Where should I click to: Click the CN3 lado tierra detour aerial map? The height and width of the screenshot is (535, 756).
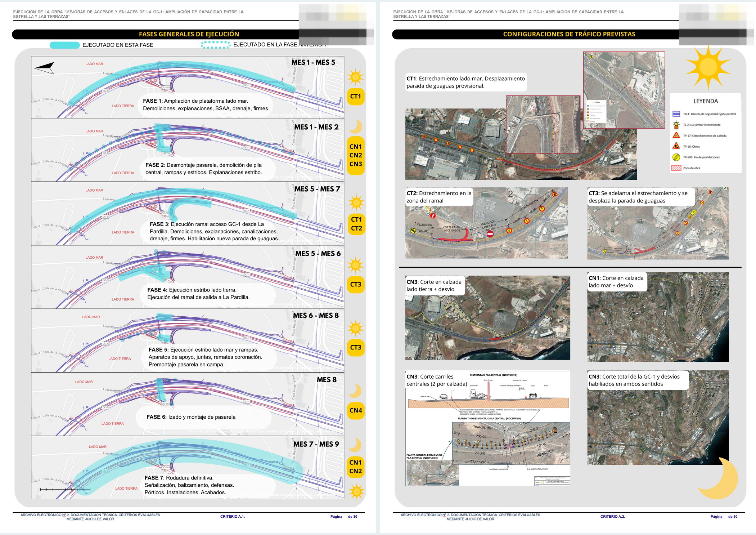pyautogui.click(x=488, y=318)
